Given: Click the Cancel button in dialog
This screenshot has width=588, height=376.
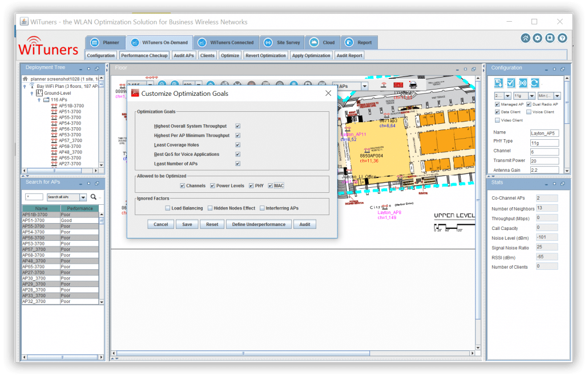Looking at the screenshot, I should click(x=160, y=224).
